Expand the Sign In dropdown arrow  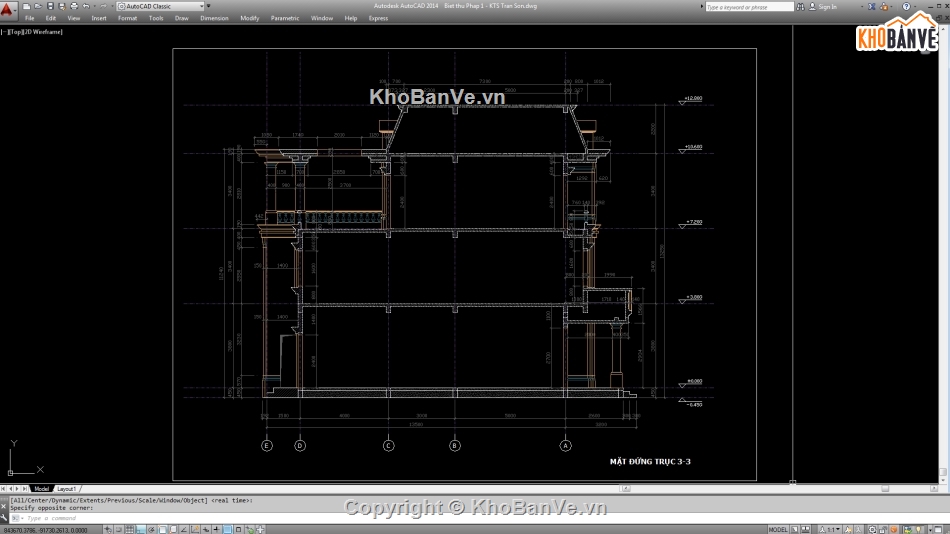[862, 7]
